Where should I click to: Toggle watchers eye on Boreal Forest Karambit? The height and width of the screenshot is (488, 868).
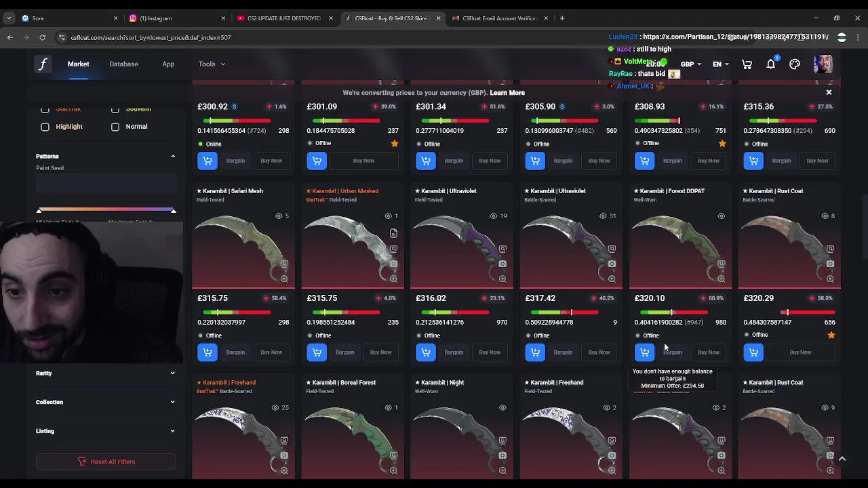(x=388, y=407)
